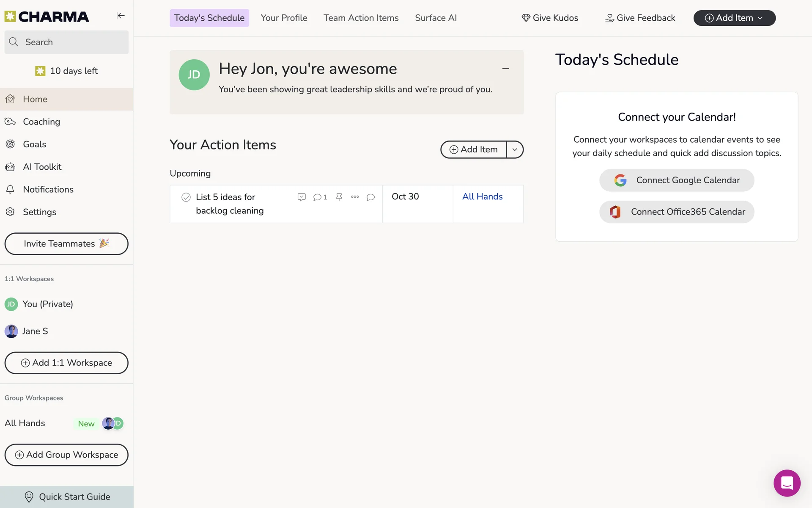
Task: Focus the Search field
Action: (x=66, y=42)
